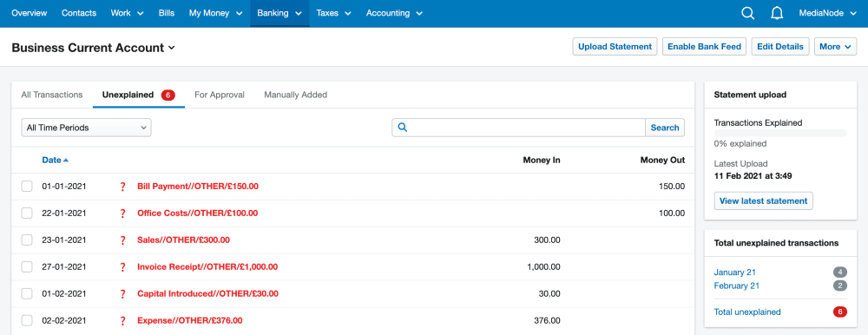This screenshot has width=868, height=335.
Task: Click the question mark next to Capital Introduced
Action: [x=123, y=294]
